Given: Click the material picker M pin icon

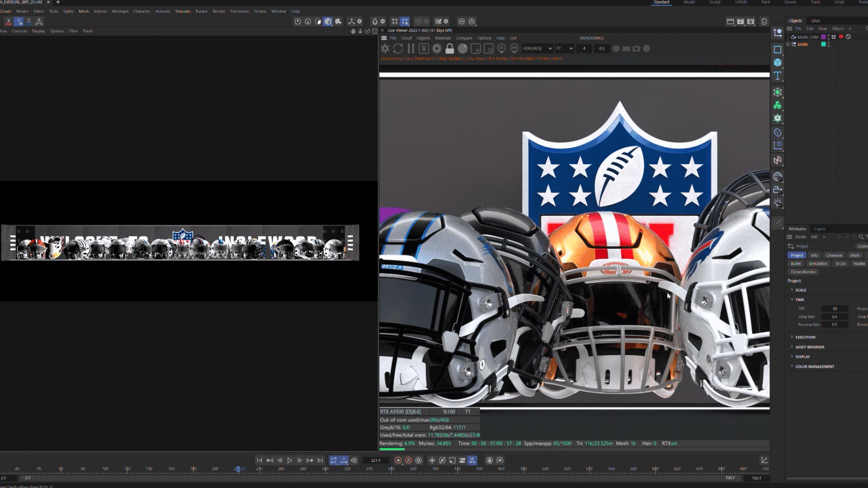Looking at the screenshot, I should pyautogui.click(x=514, y=48).
